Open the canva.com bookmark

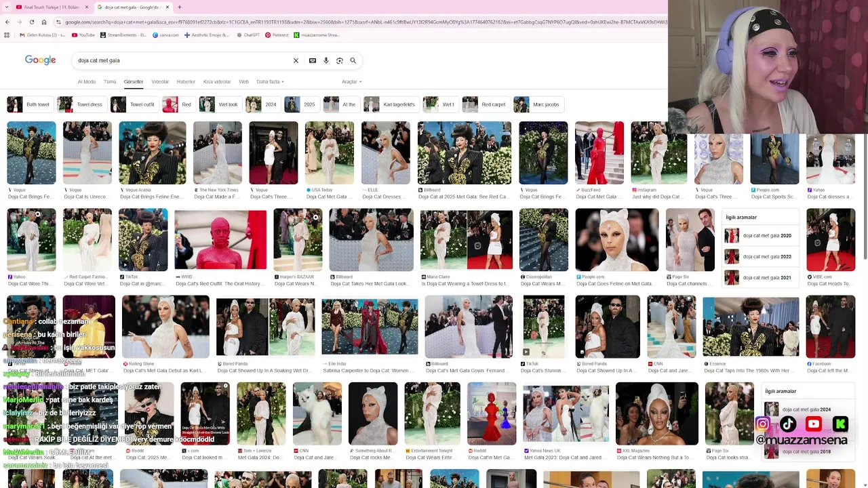[166, 35]
